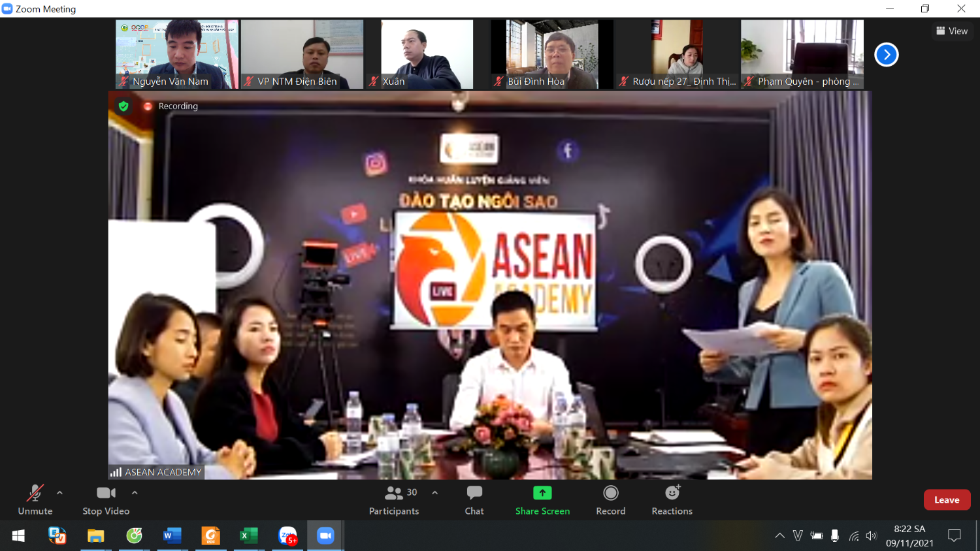The image size is (980, 551).
Task: Click muted mic icon on Xuân thumbnail
Action: click(x=374, y=81)
